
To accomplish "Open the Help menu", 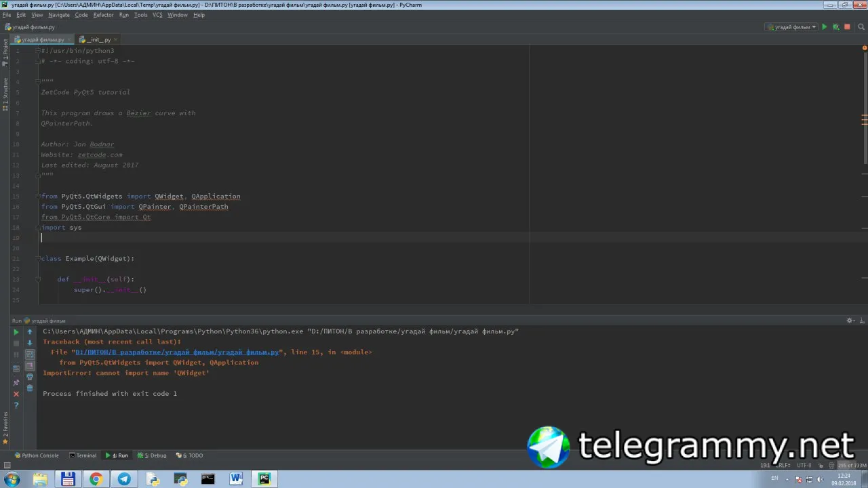I will pyautogui.click(x=199, y=15).
